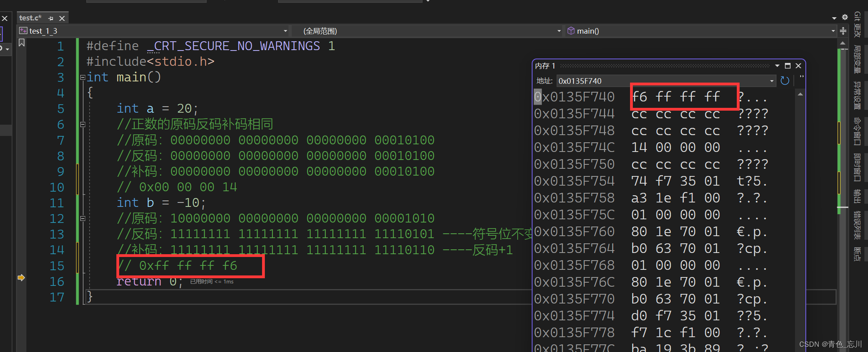This screenshot has width=868, height=352.
Task: Click the '#include<stdio.h>' line
Action: pyautogui.click(x=150, y=62)
